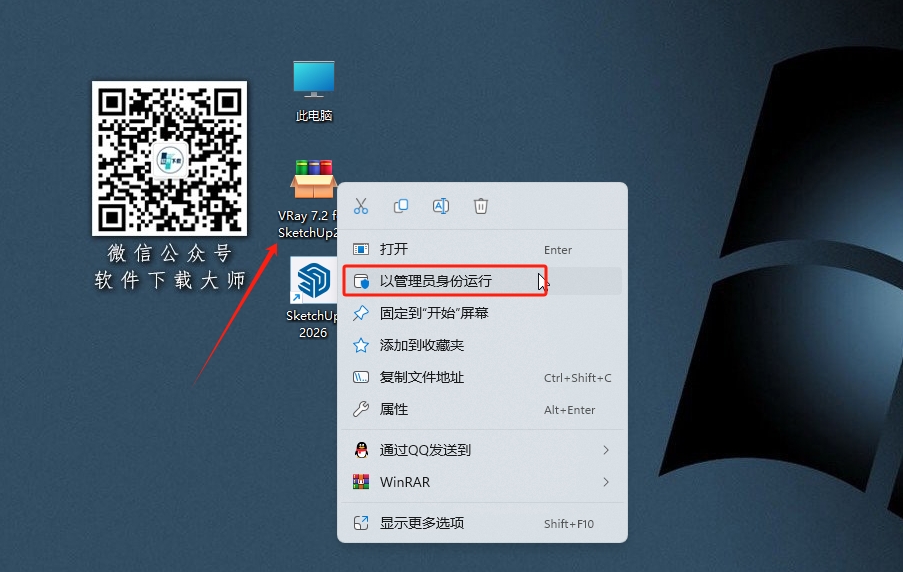Select 以管理员身份运行 menu entry
The height and width of the screenshot is (572, 903).
pyautogui.click(x=482, y=281)
